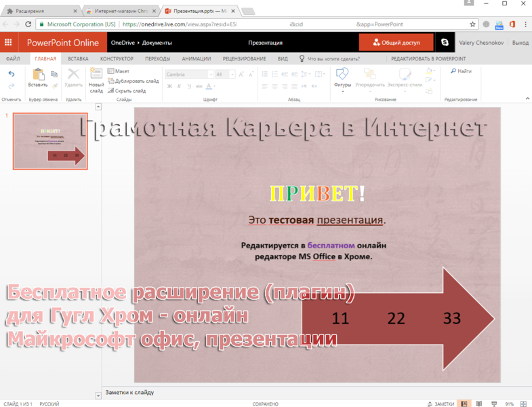Open the line spacing dropdown

click(306, 74)
